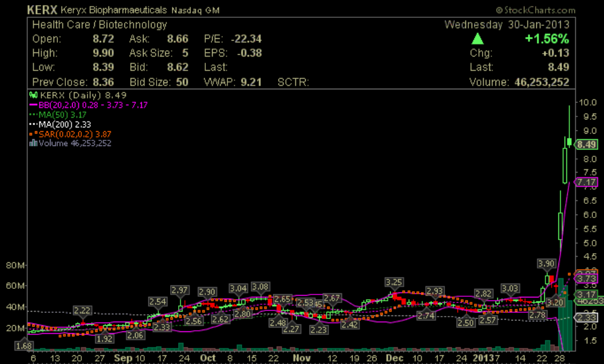The height and width of the screenshot is (364, 604).
Task: Click the 2.97 peak annotation in late September
Action: click(179, 290)
